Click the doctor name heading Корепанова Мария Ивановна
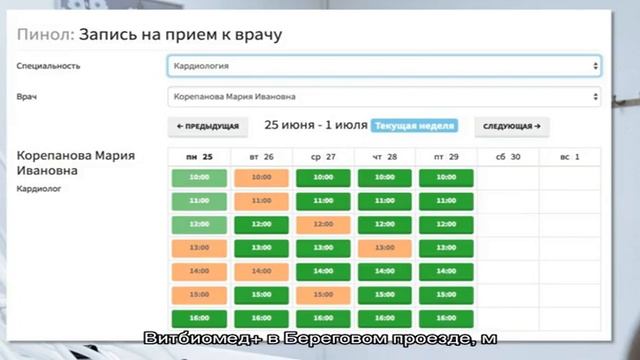Image resolution: width=640 pixels, height=360 pixels. 76,163
